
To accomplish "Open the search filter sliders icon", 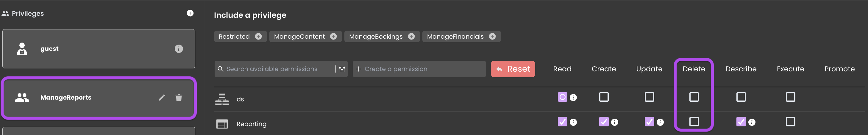I will coord(342,69).
